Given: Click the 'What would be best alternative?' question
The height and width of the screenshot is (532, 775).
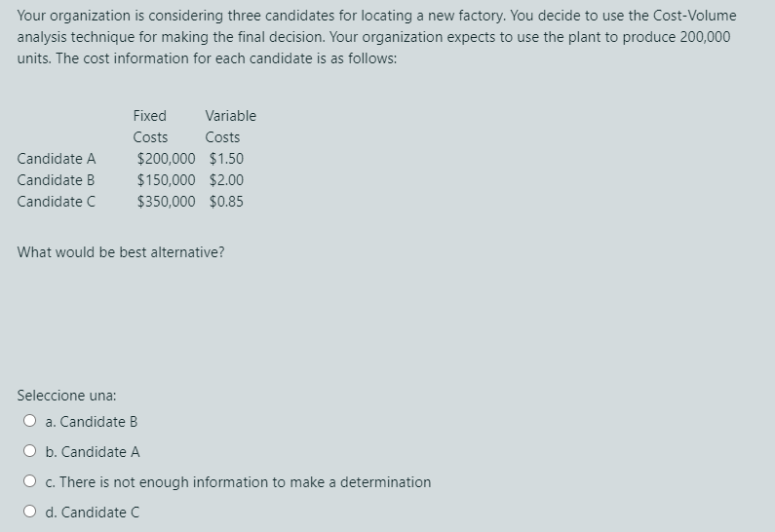Looking at the screenshot, I should pyautogui.click(x=121, y=252).
